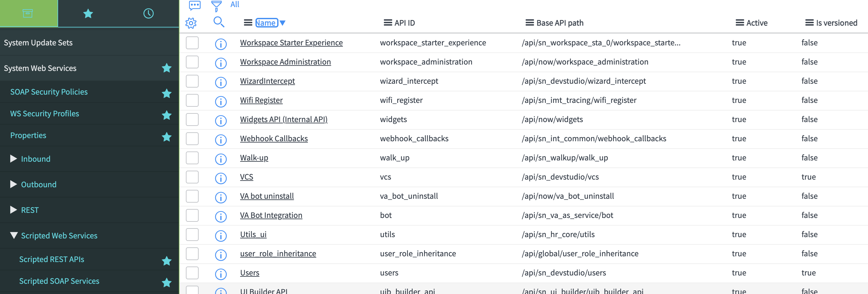Toggle favorite star for Scripted REST APIs

coord(167,261)
